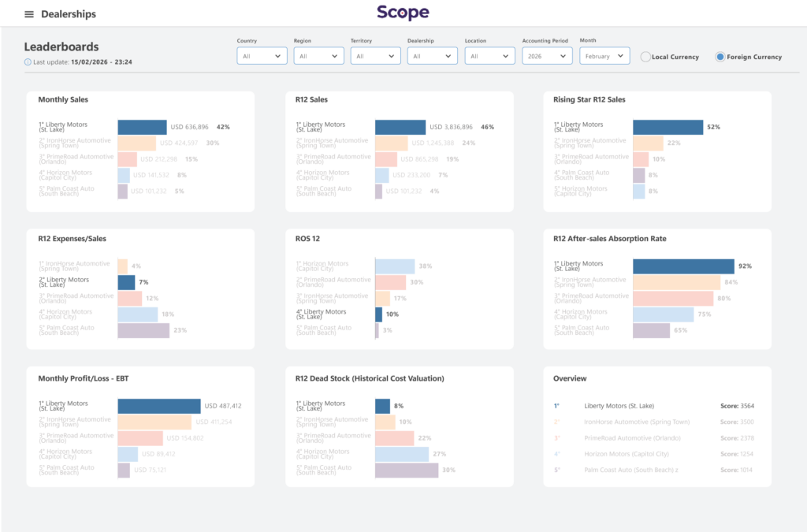This screenshot has width=807, height=532.
Task: Select the Local Currency radio button
Action: click(x=645, y=57)
